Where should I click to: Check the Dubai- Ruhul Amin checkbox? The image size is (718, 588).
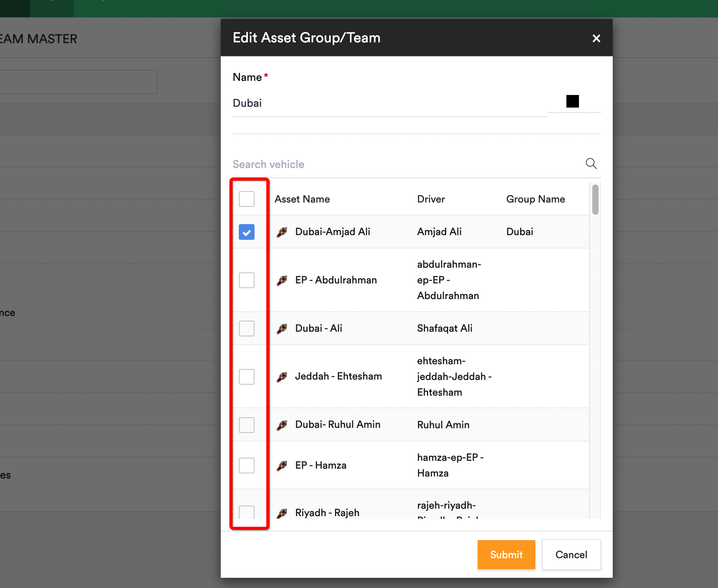(247, 425)
